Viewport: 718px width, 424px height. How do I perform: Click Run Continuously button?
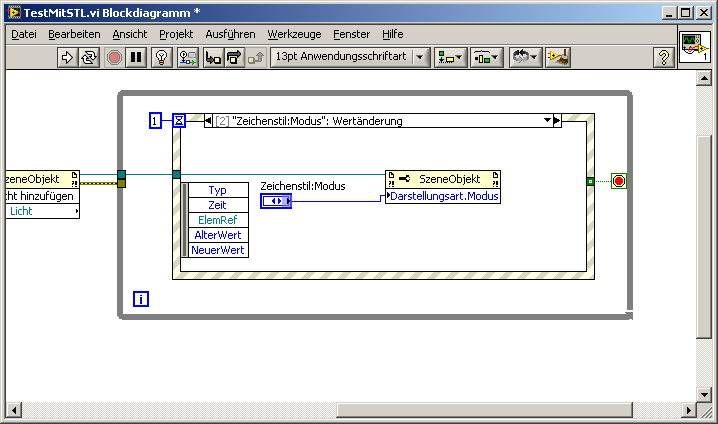pos(89,57)
